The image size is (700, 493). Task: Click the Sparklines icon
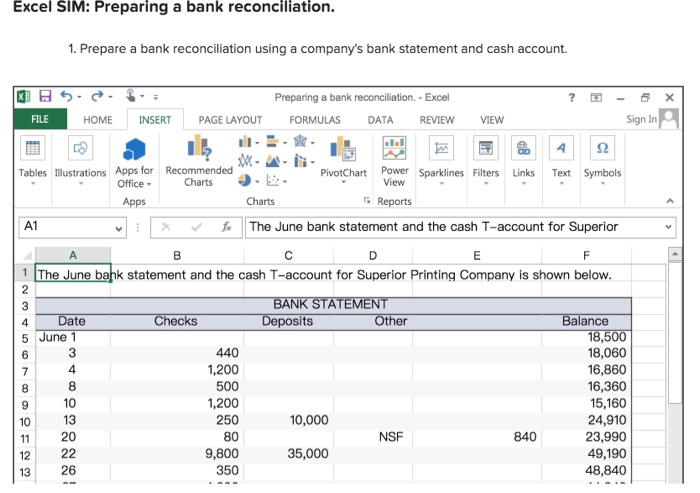point(441,148)
